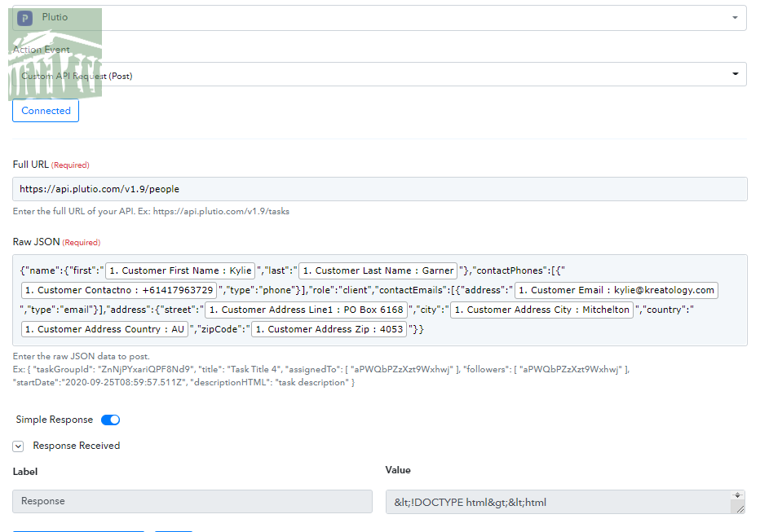Select the Customer Contactno tag in Raw JSON

click(119, 290)
